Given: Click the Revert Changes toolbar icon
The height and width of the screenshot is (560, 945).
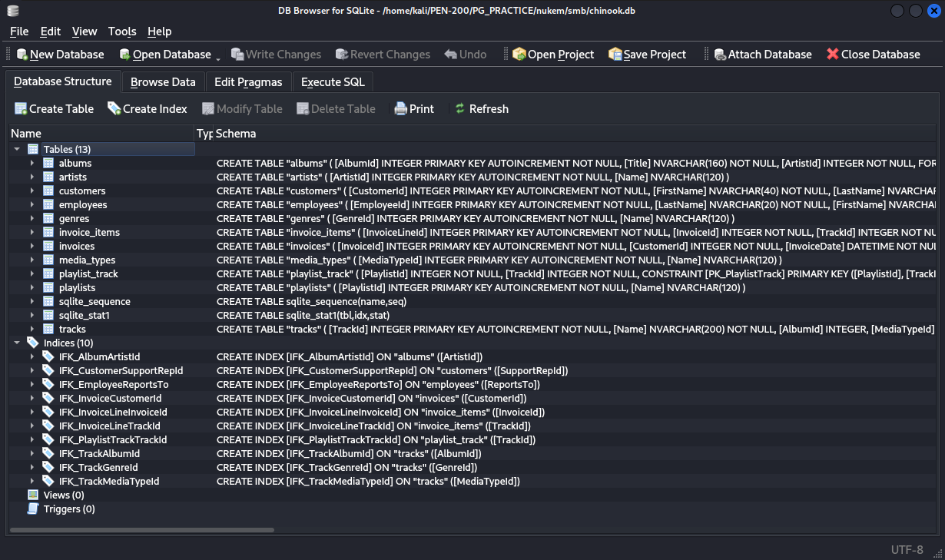Looking at the screenshot, I should pyautogui.click(x=342, y=55).
